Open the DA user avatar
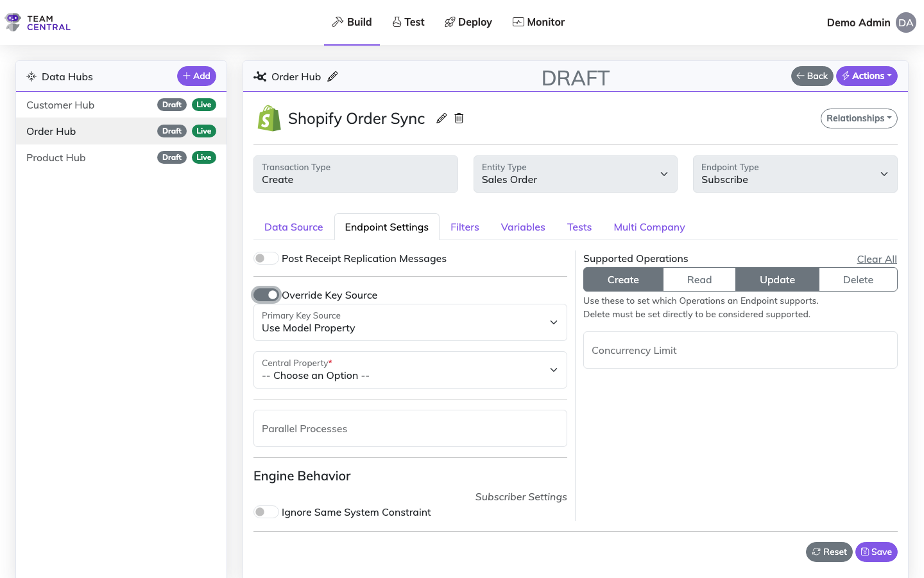 (x=905, y=22)
